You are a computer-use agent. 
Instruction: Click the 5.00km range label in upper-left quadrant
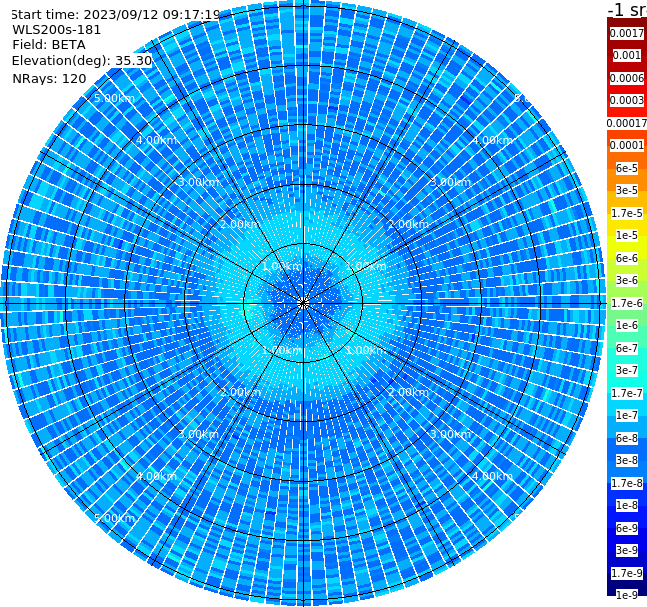(x=114, y=98)
